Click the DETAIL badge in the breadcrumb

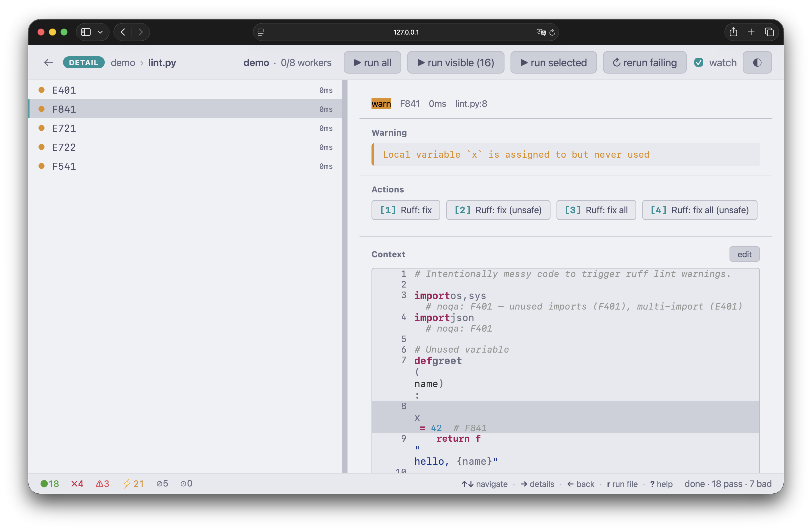coord(83,63)
